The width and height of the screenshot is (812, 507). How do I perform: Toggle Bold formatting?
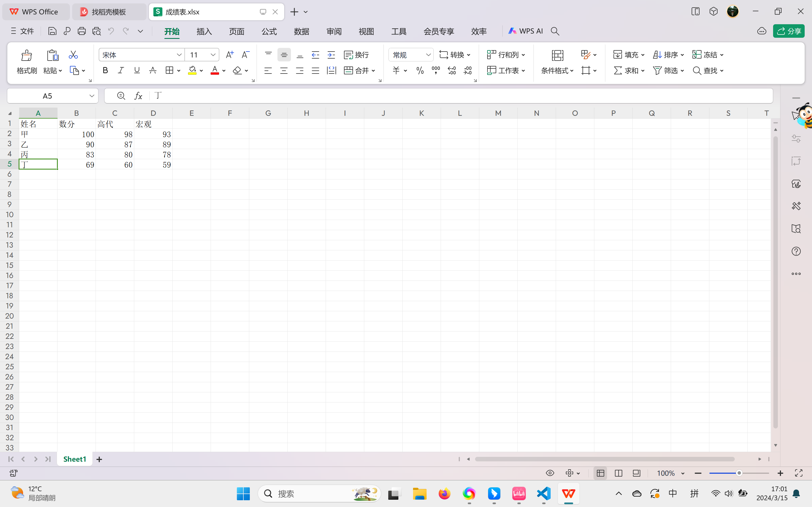tap(105, 70)
